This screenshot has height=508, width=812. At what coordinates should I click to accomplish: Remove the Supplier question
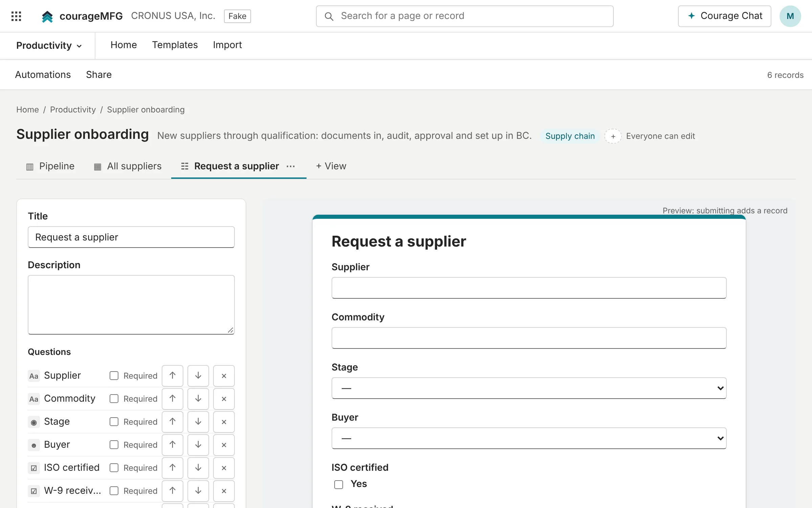tap(224, 376)
